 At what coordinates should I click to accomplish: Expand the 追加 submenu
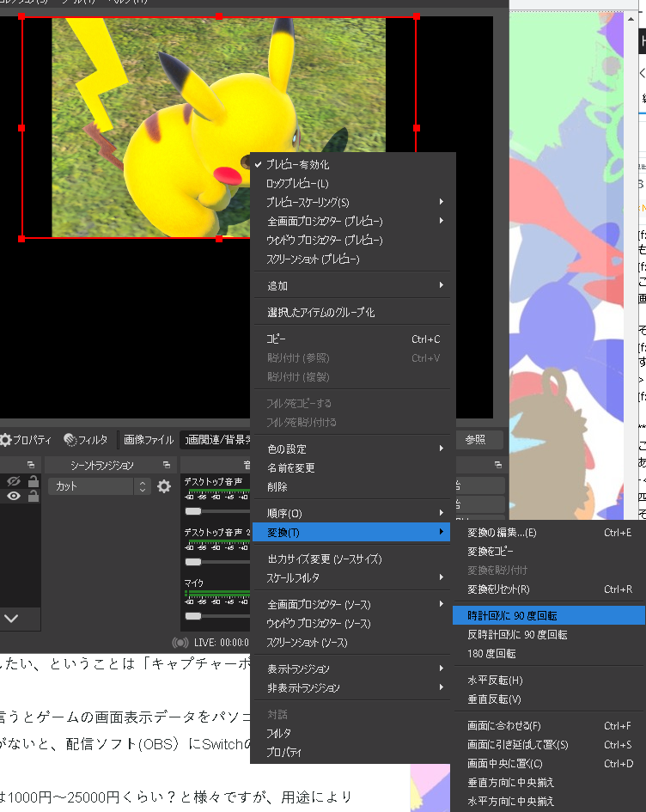351,285
